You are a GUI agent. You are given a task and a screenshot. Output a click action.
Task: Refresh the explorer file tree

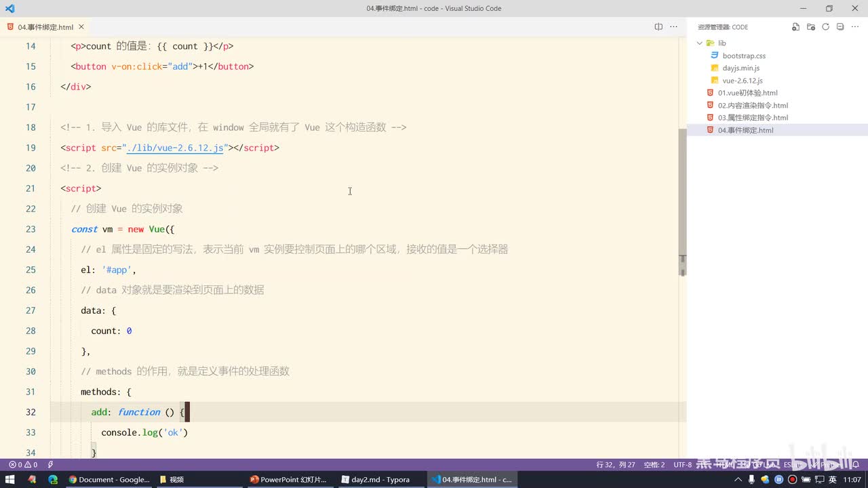point(826,27)
